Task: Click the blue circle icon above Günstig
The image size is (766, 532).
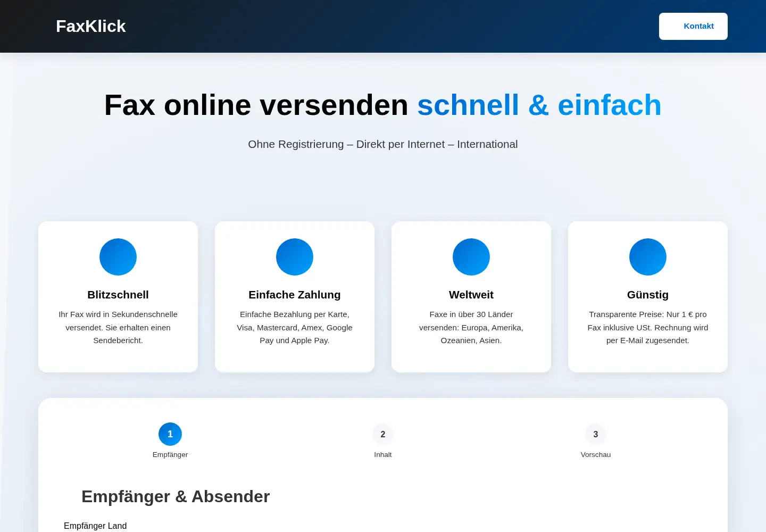Action: coord(648,257)
